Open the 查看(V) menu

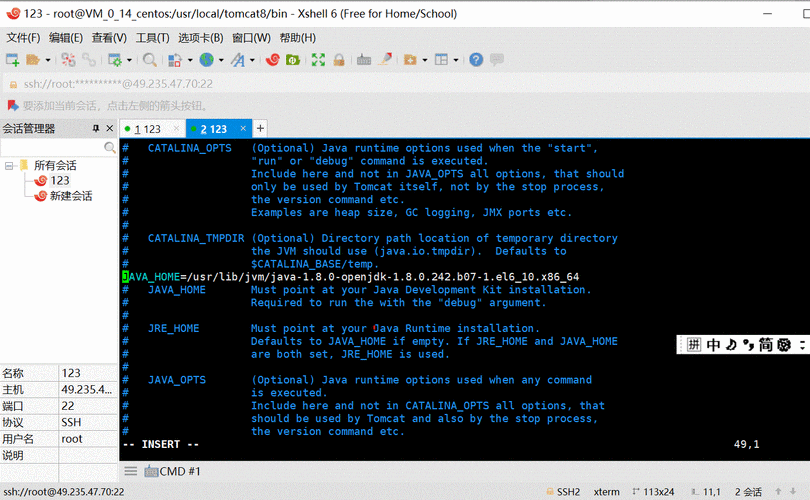(109, 38)
